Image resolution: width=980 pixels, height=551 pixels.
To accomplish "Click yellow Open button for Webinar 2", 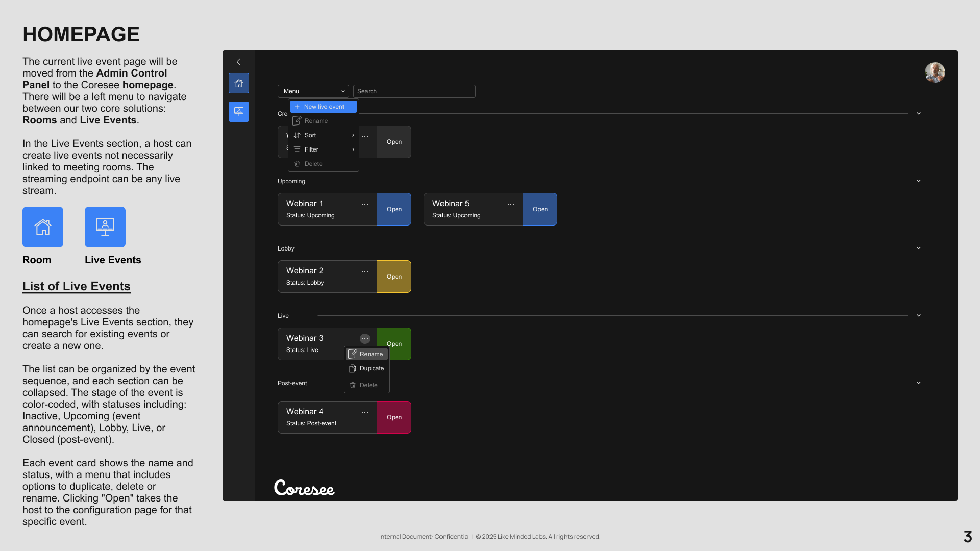I will pyautogui.click(x=394, y=277).
